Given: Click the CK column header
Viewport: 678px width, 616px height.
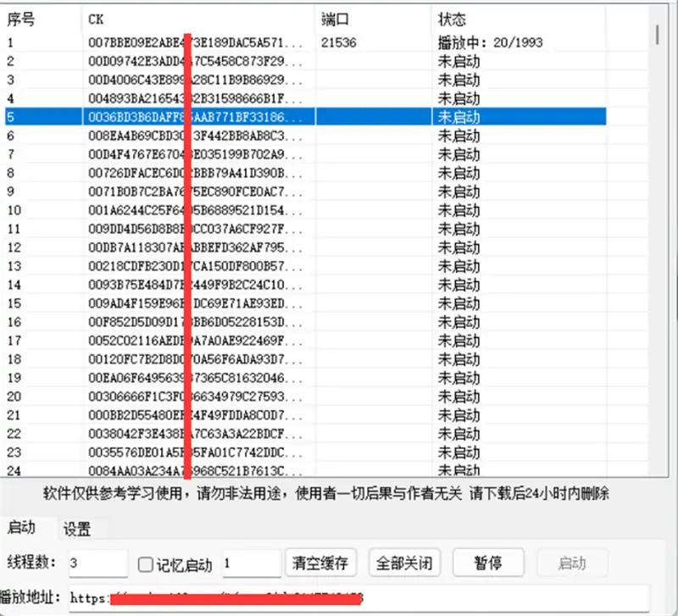Looking at the screenshot, I should point(199,19).
